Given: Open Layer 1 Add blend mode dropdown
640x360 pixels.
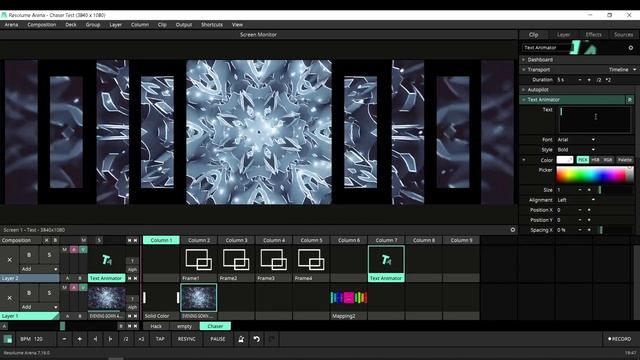Looking at the screenshot, I should click(x=39, y=307).
